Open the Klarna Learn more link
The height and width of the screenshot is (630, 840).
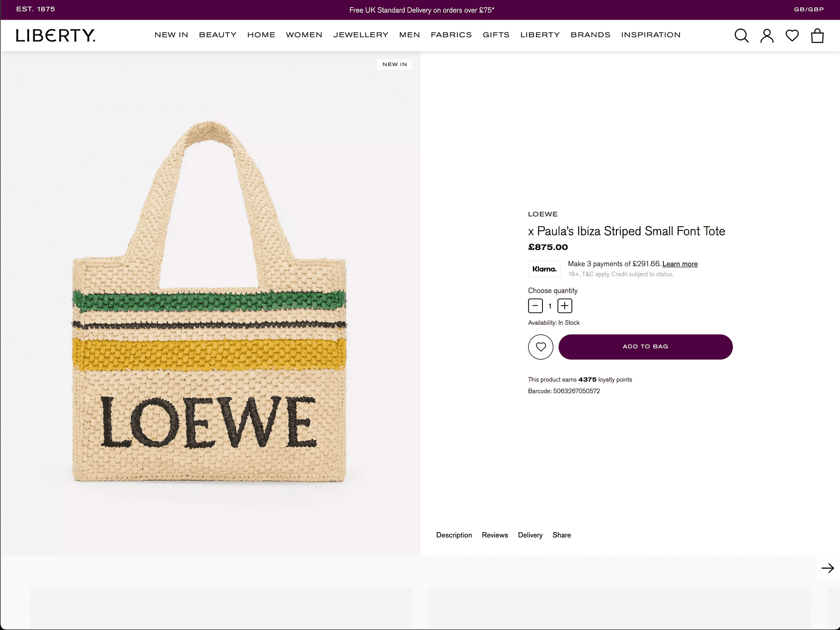pyautogui.click(x=680, y=264)
